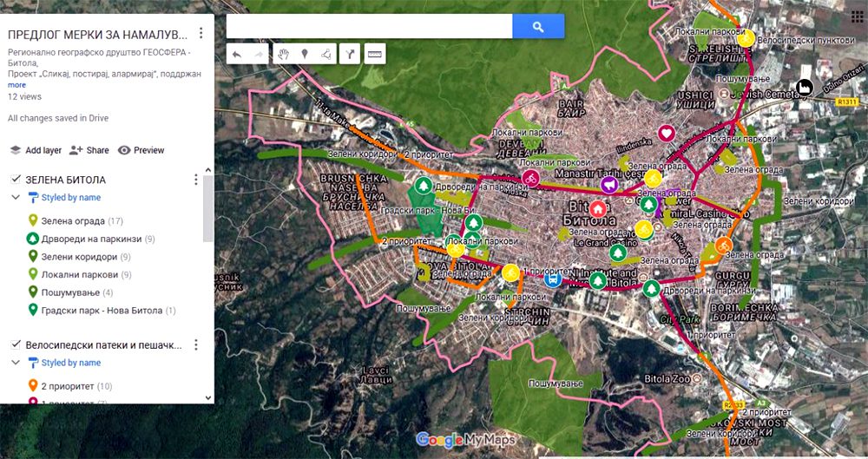Select the hand pan tool

pos(283,54)
